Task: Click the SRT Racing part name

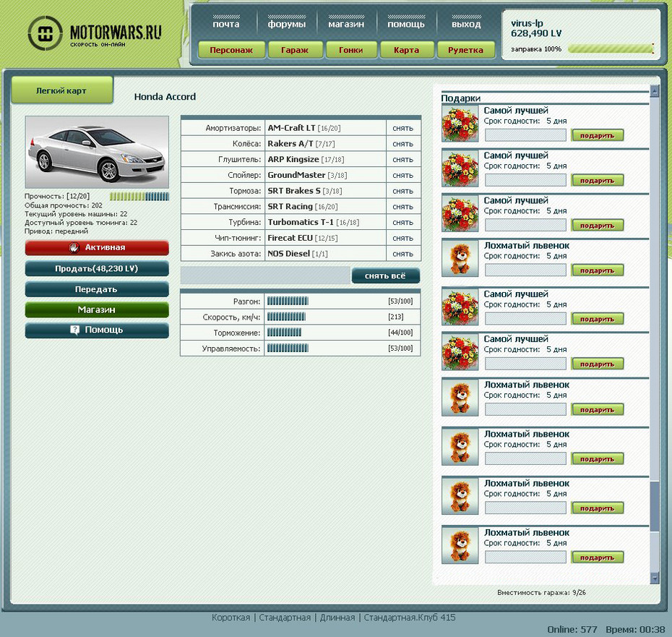Action: point(290,206)
